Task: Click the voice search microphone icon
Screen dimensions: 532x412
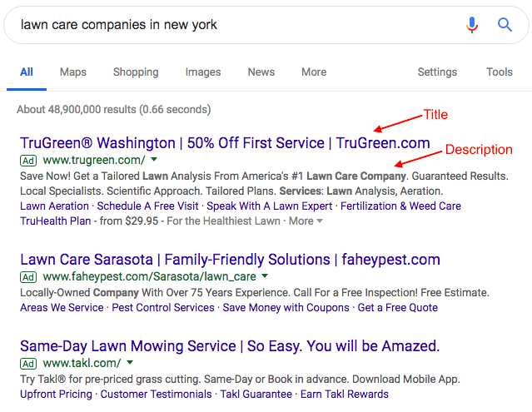Action: pyautogui.click(x=472, y=24)
